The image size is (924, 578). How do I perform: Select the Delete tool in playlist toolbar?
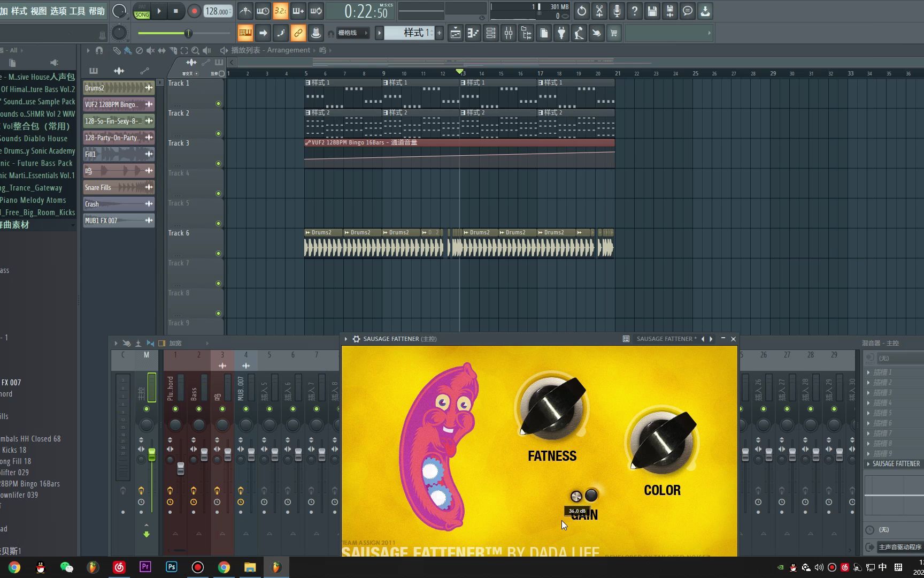(x=139, y=50)
